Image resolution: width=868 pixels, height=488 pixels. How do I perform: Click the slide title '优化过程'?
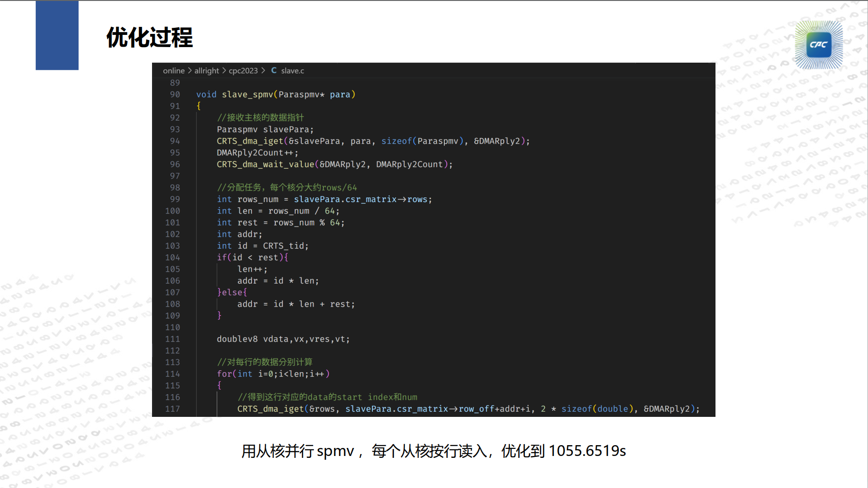point(149,37)
